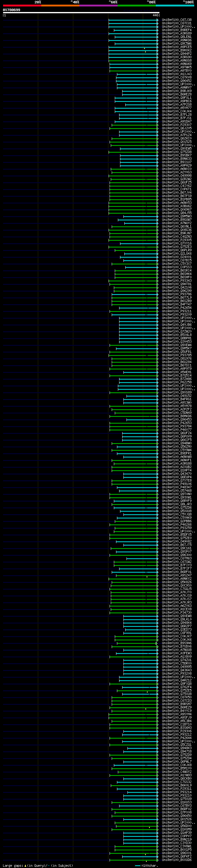Select the UniRef100_A1XJ43 label
197x868 pixels.
tap(177, 74)
